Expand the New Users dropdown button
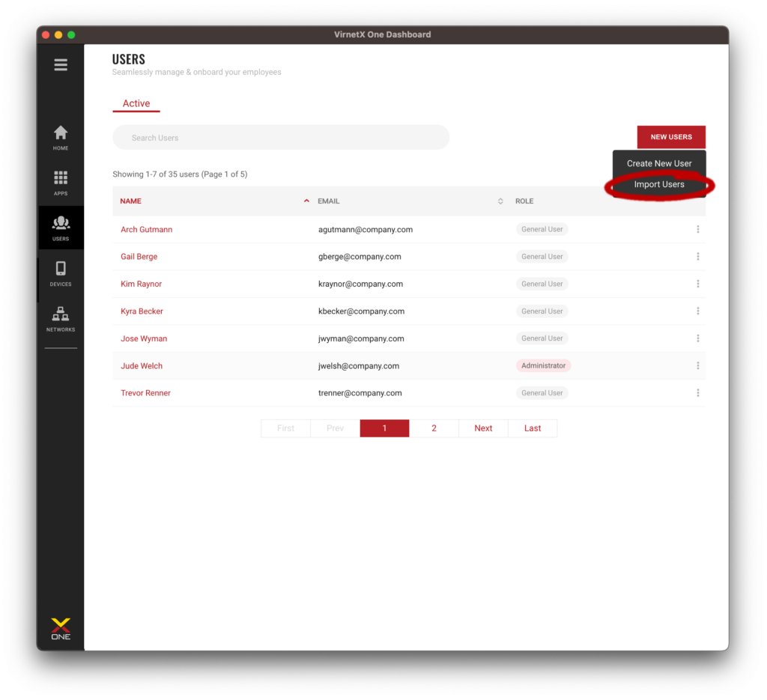Screen dimensions: 767x700 click(x=670, y=137)
